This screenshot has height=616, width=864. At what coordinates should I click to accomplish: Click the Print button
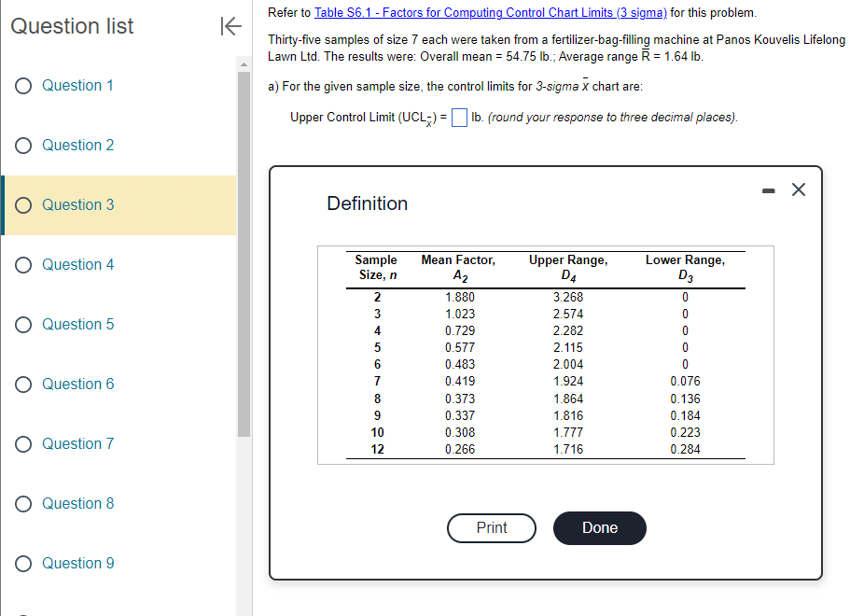[x=491, y=528]
